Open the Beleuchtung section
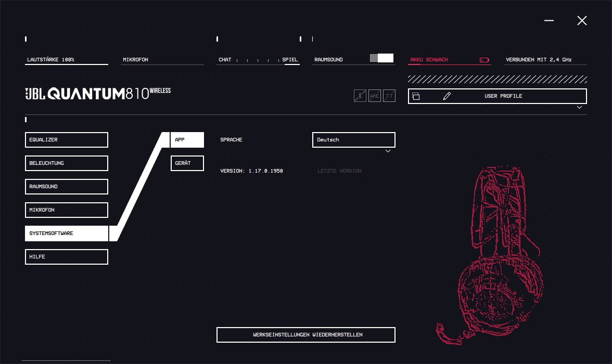Screen dimensions: 612x364 pyautogui.click(x=67, y=163)
